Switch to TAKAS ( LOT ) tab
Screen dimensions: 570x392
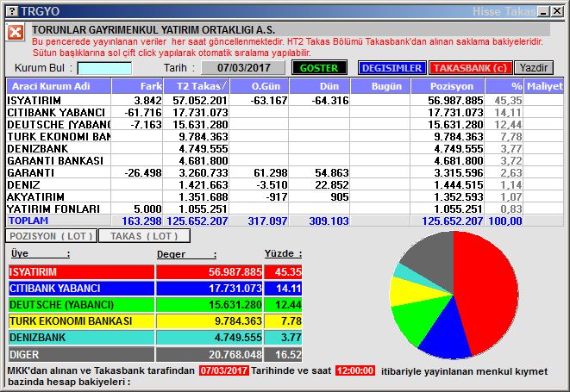pos(144,236)
